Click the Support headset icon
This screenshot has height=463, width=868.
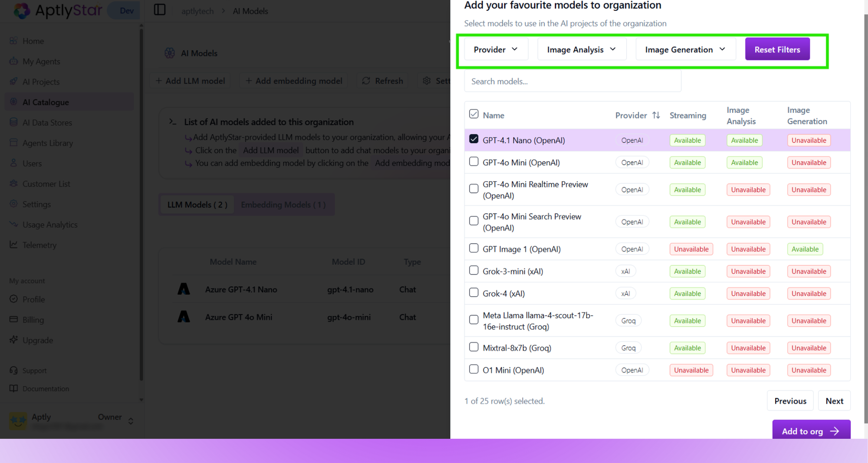(14, 370)
